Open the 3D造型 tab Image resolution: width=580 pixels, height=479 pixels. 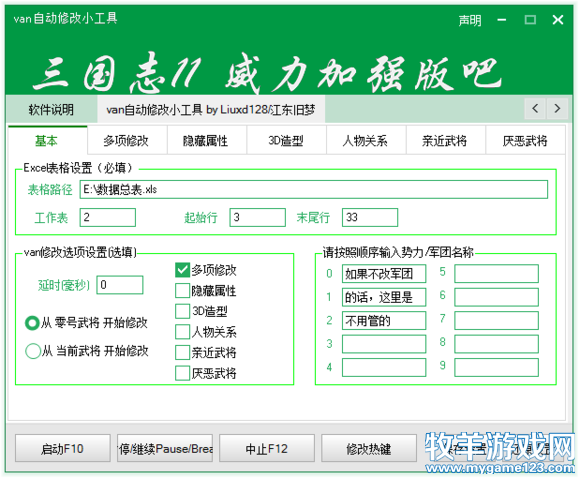[286, 141]
